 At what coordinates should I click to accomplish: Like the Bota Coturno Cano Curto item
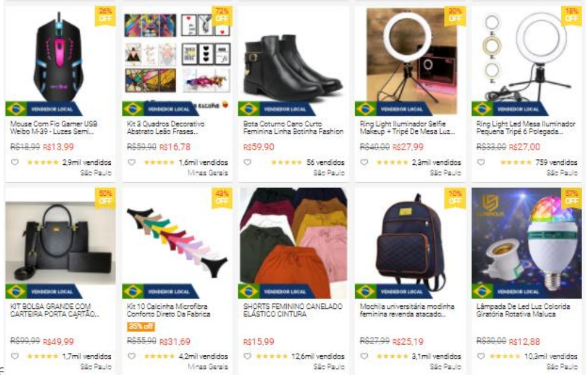[248, 162]
